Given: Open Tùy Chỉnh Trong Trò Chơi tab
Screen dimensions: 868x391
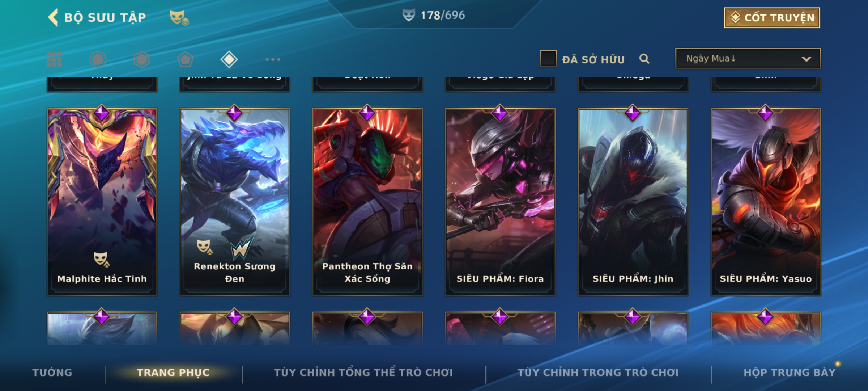Looking at the screenshot, I should tap(598, 373).
